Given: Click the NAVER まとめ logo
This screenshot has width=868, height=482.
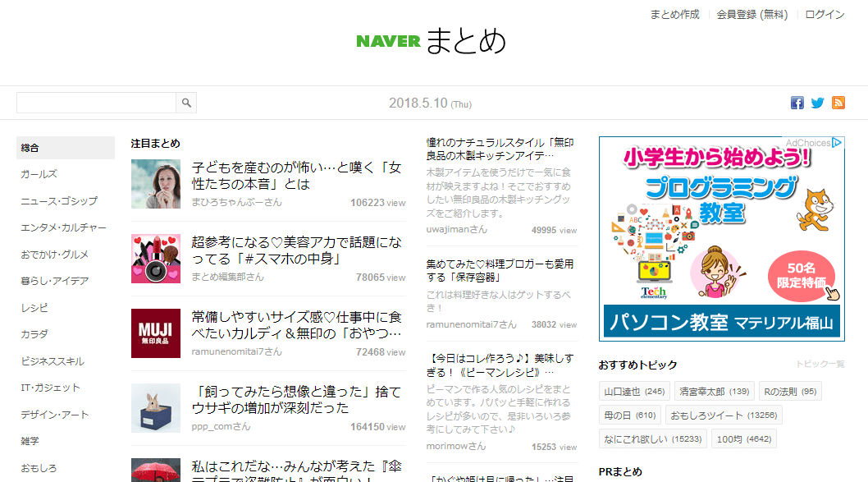Looking at the screenshot, I should click(x=432, y=41).
